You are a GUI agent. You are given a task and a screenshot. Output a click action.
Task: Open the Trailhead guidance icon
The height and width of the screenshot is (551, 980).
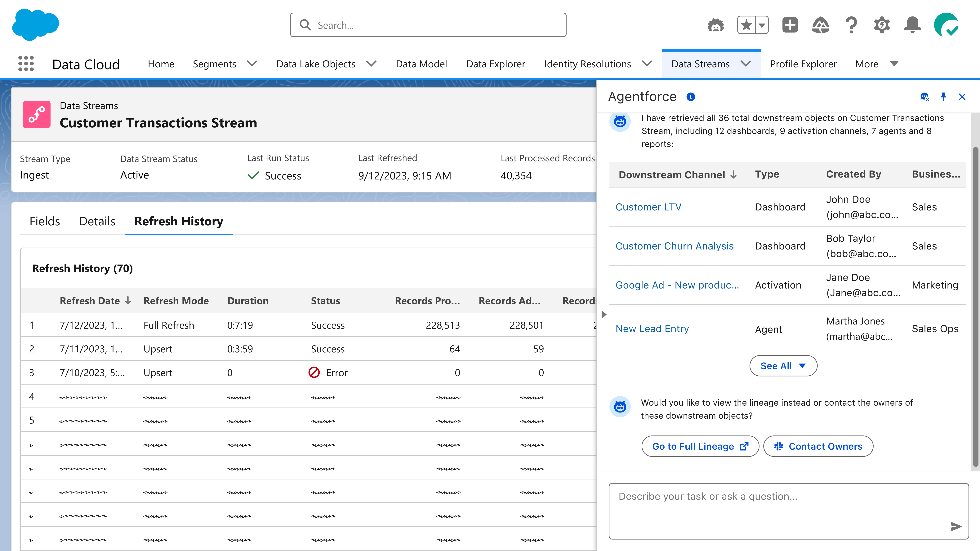(821, 25)
